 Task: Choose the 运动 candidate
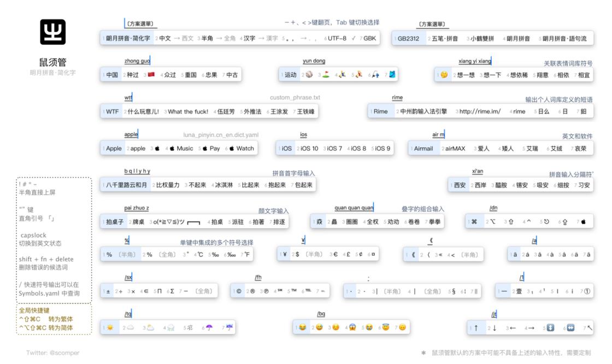(x=290, y=74)
